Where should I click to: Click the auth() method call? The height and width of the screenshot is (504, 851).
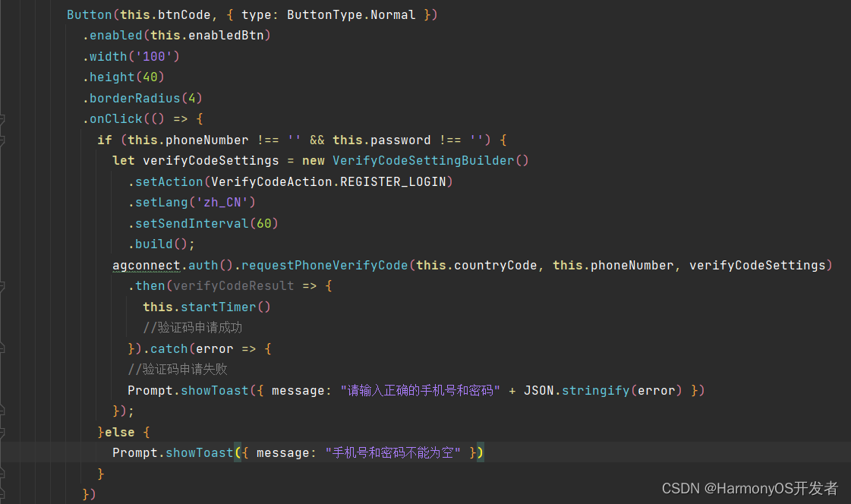click(210, 266)
